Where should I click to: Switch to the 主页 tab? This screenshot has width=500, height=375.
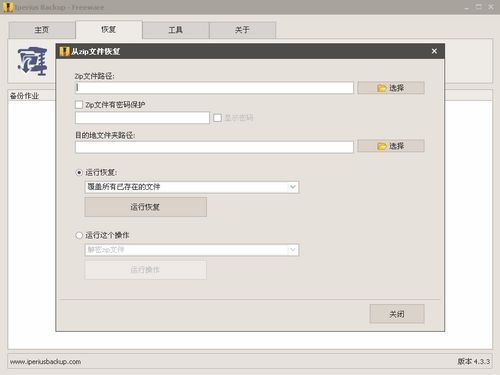click(x=42, y=30)
